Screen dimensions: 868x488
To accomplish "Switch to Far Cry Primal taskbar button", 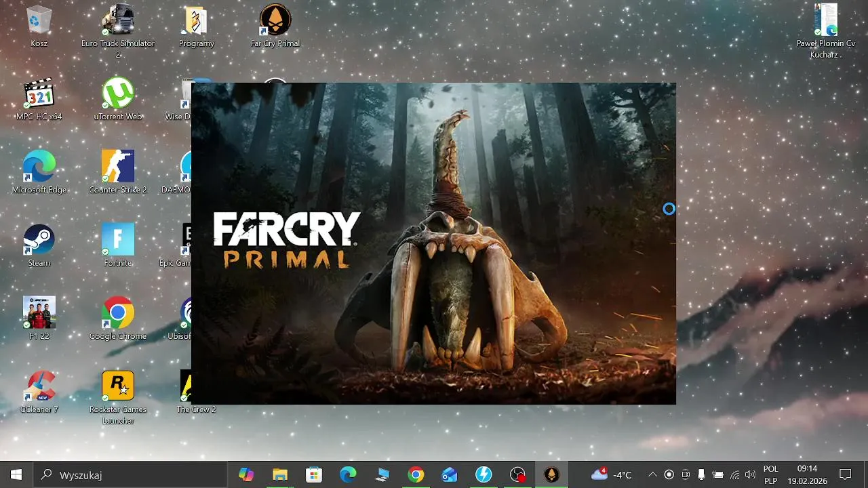I will pos(552,474).
